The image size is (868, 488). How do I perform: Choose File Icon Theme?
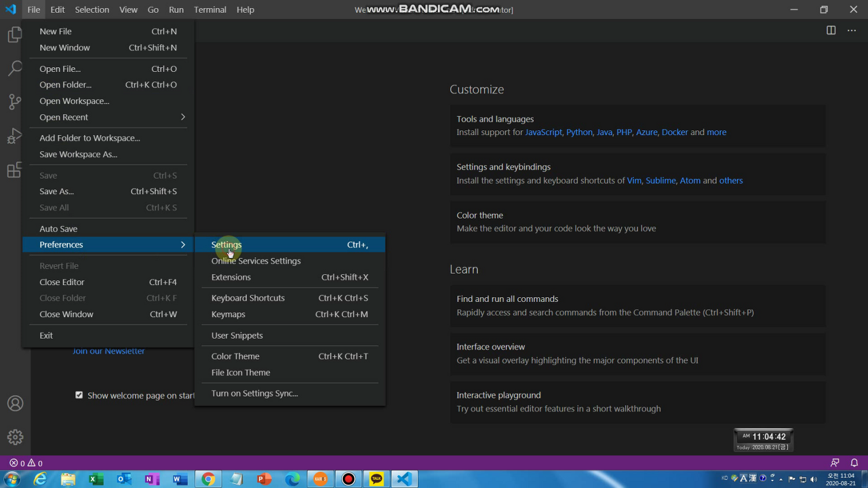point(290,373)
